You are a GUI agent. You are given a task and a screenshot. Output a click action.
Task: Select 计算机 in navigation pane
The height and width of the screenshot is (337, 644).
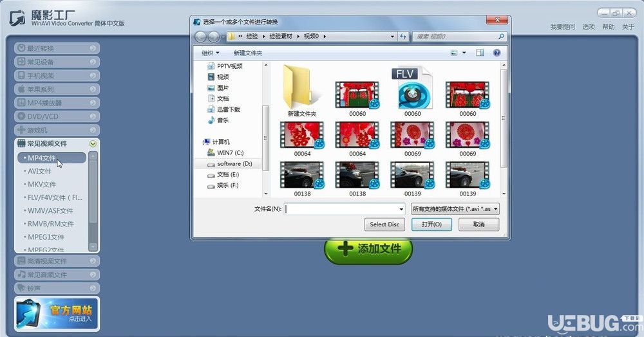point(216,142)
